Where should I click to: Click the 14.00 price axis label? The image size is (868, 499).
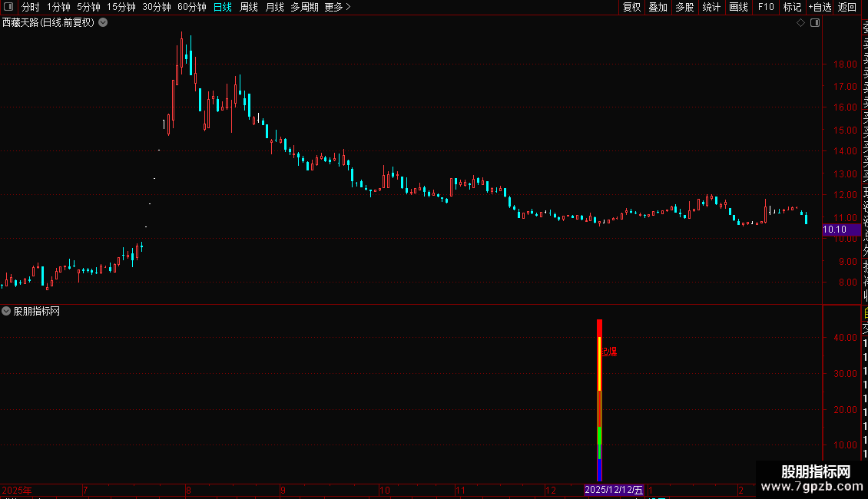845,151
